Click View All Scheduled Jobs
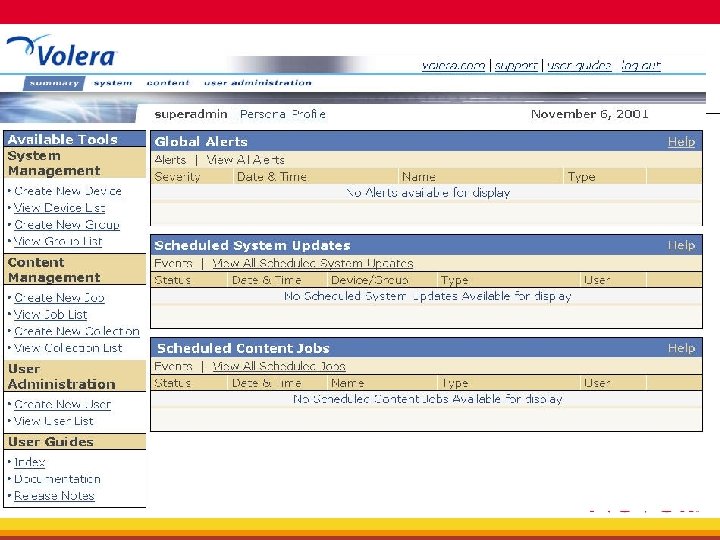The height and width of the screenshot is (540, 720). (279, 366)
